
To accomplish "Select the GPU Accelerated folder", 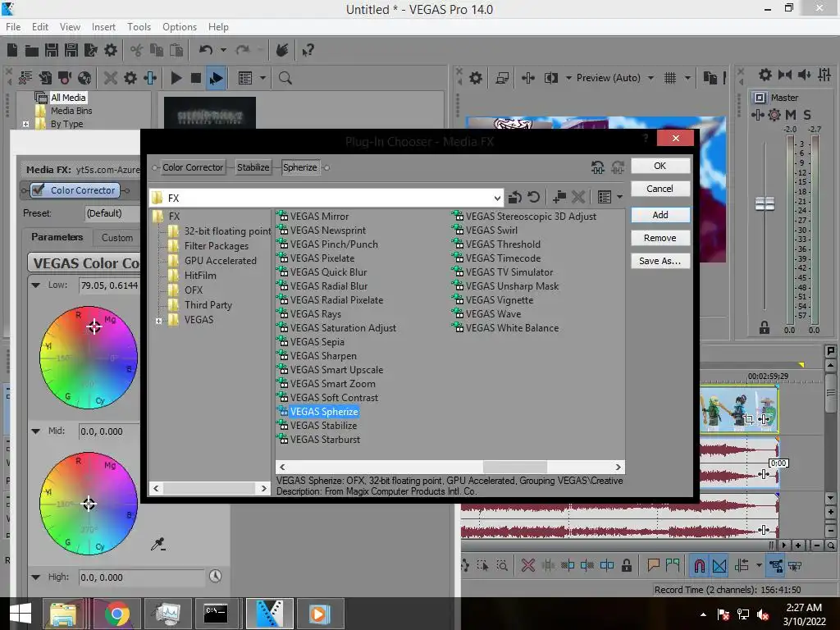I will click(220, 261).
